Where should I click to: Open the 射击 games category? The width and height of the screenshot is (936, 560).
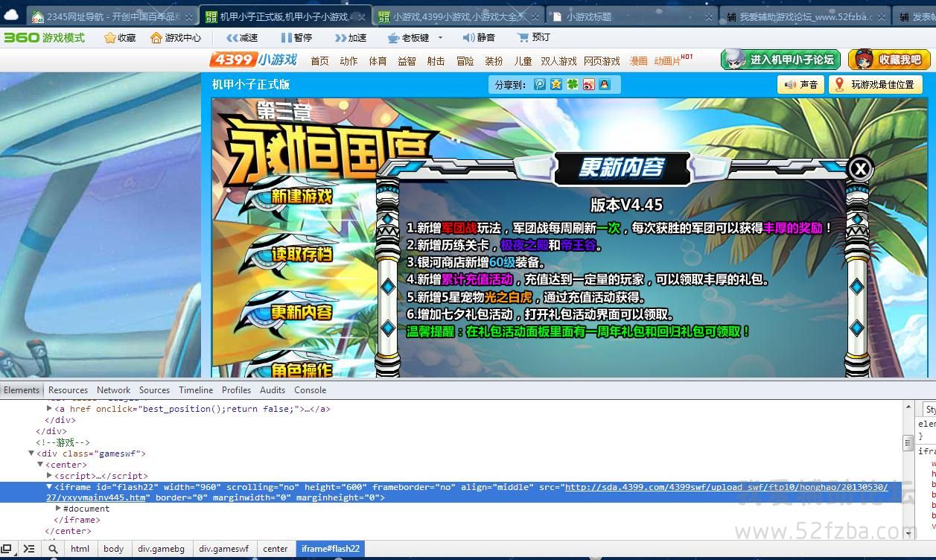(436, 61)
